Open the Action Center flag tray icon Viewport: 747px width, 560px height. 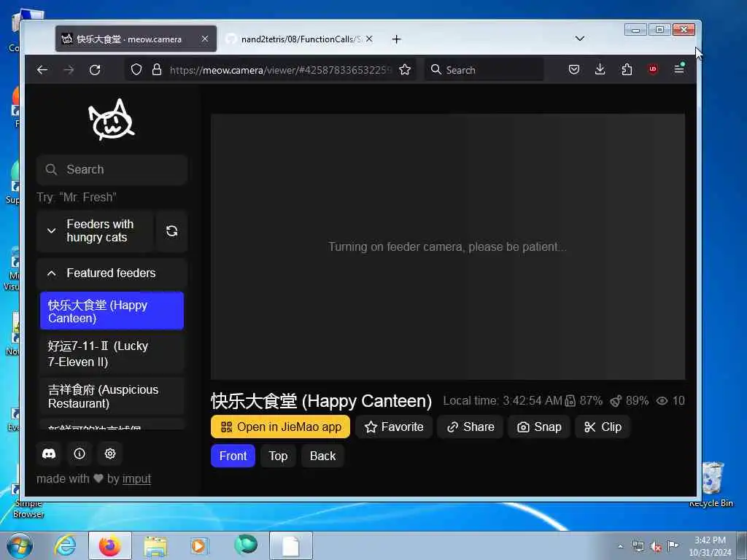673,546
